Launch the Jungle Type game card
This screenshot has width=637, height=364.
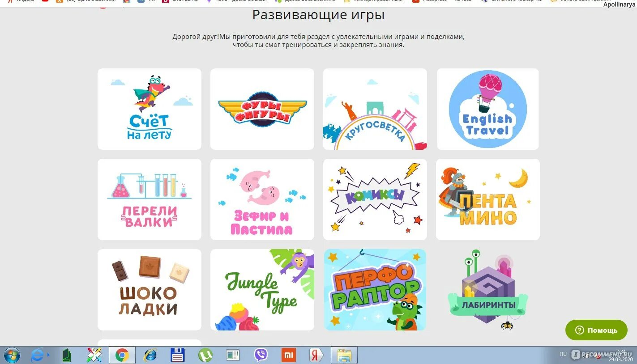click(x=262, y=290)
